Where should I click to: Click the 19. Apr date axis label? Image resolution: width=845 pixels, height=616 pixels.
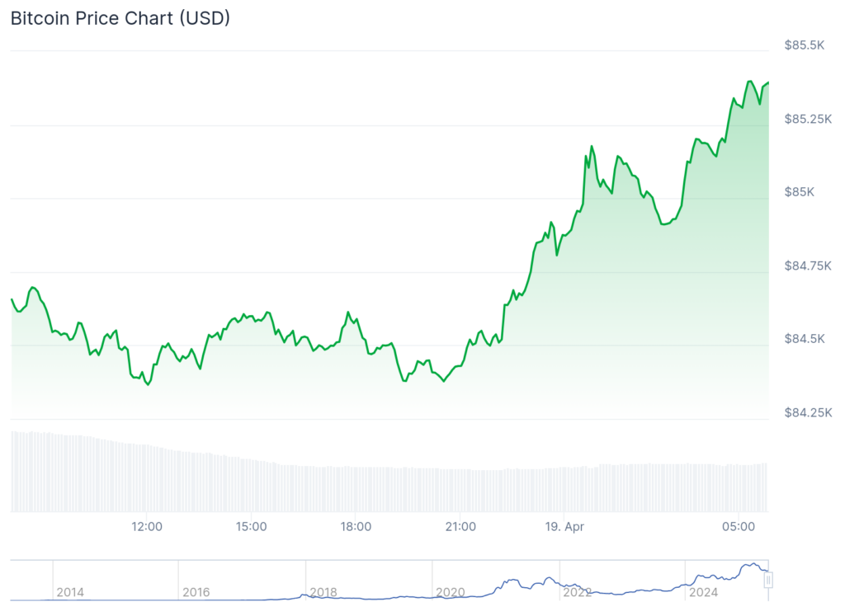pyautogui.click(x=564, y=526)
